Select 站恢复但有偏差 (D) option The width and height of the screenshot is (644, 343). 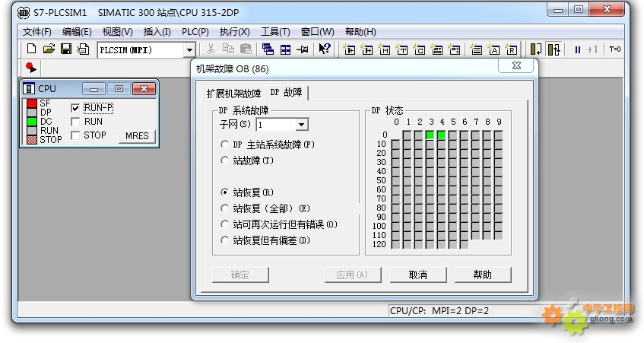224,240
